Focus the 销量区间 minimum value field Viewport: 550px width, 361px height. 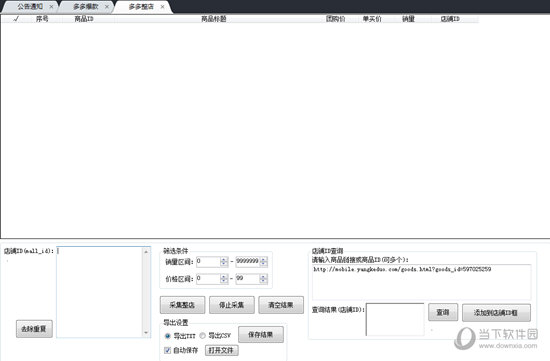click(x=208, y=261)
